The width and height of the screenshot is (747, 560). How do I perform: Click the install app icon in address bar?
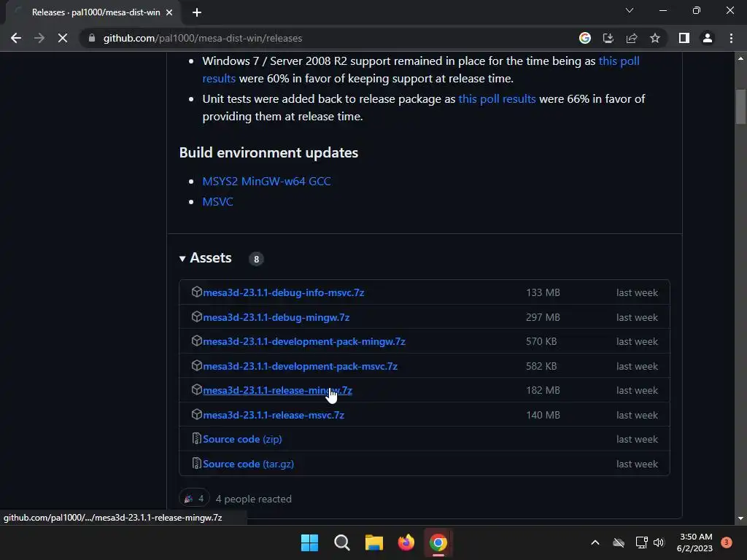coord(608,38)
